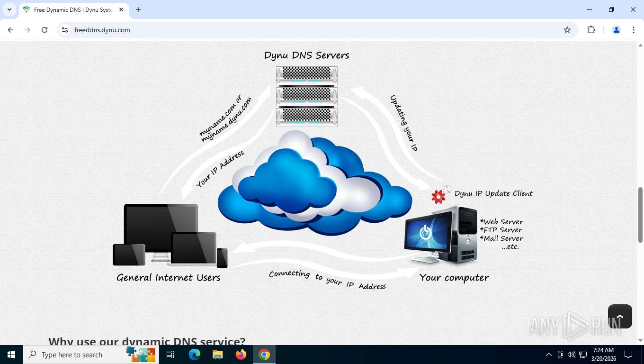Open File Explorer from taskbar
Viewport: 644px width, 364px height.
coord(217,355)
